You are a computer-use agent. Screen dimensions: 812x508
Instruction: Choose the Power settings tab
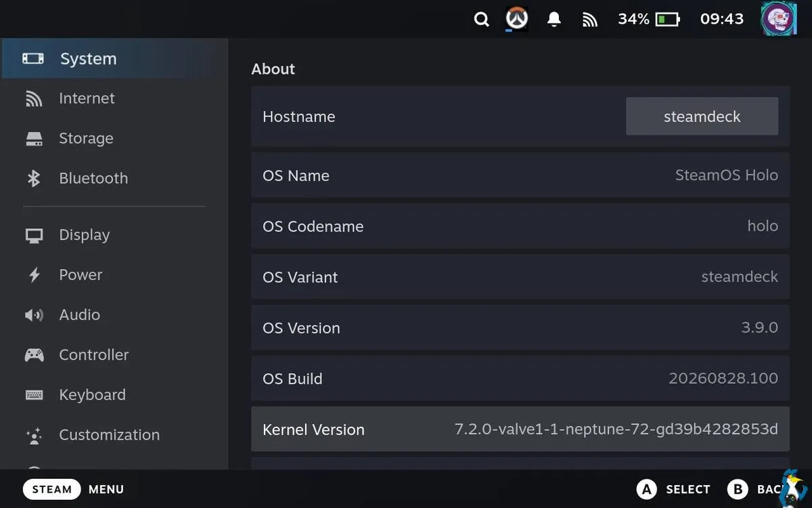[x=114, y=275]
